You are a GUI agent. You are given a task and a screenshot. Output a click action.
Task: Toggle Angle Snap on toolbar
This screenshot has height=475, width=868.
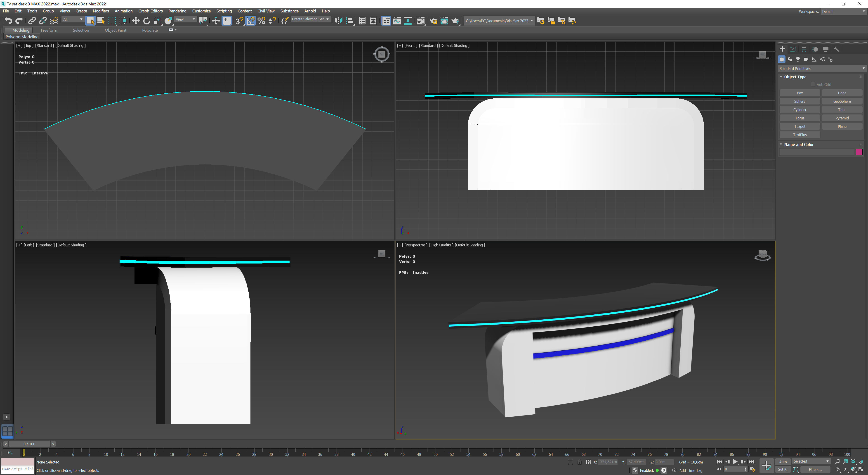pyautogui.click(x=250, y=21)
